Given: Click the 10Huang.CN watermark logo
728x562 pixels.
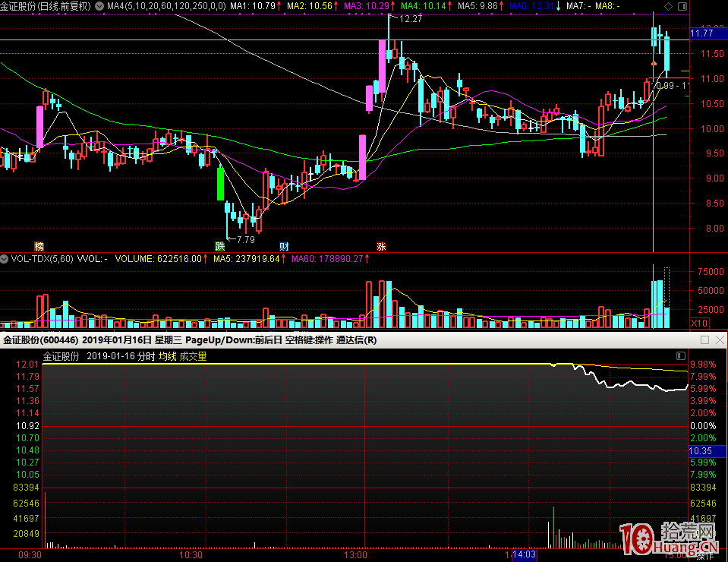Looking at the screenshot, I should (x=668, y=541).
